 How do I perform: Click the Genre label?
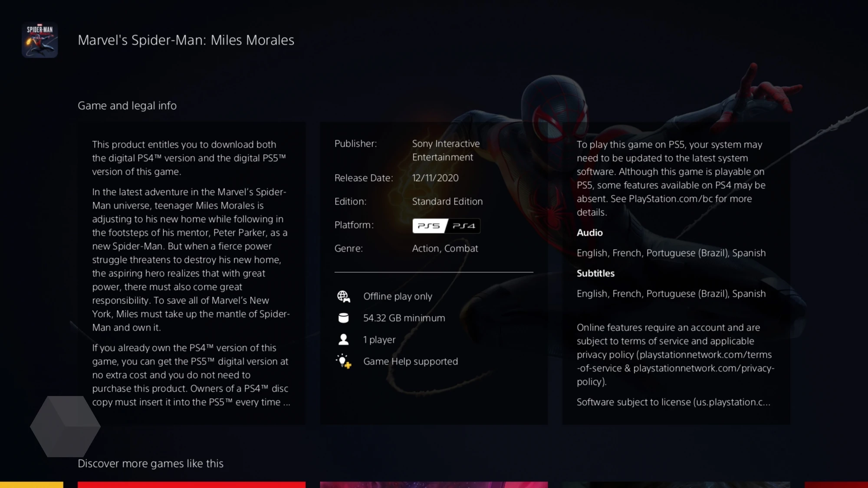(349, 248)
